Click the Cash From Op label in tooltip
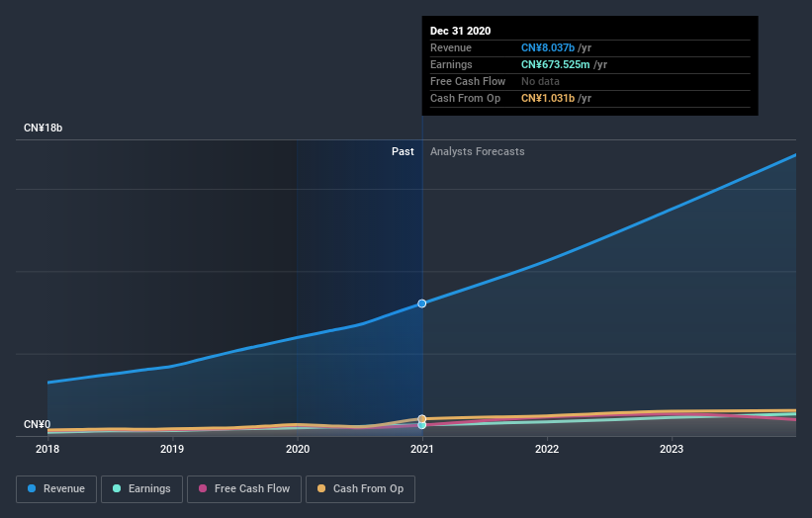The width and height of the screenshot is (812, 518). click(466, 98)
